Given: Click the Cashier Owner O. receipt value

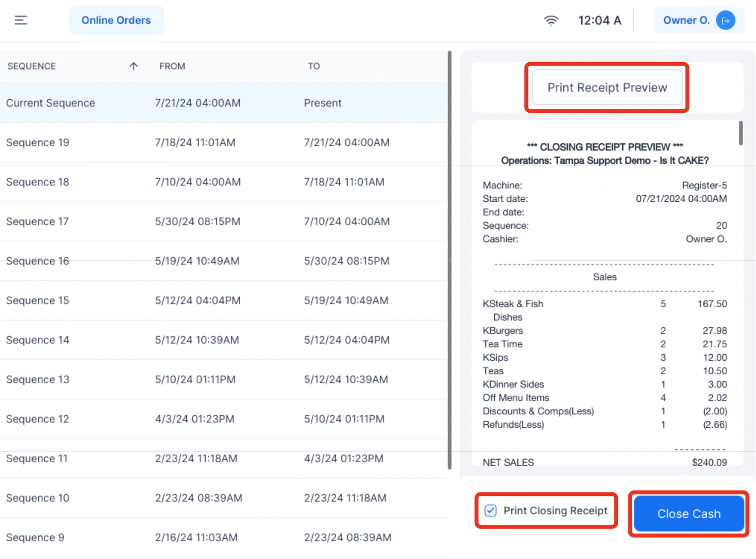Looking at the screenshot, I should pos(706,239).
